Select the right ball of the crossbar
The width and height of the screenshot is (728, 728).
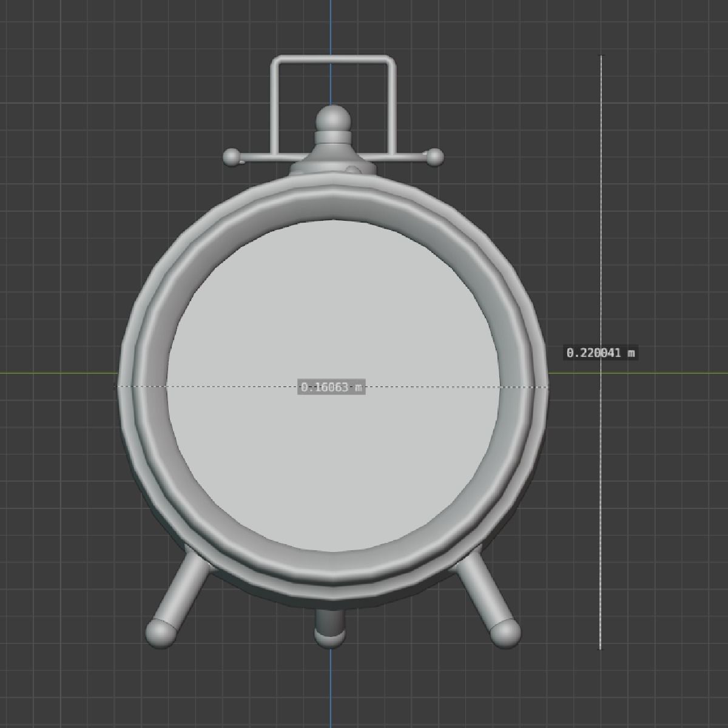tap(434, 157)
